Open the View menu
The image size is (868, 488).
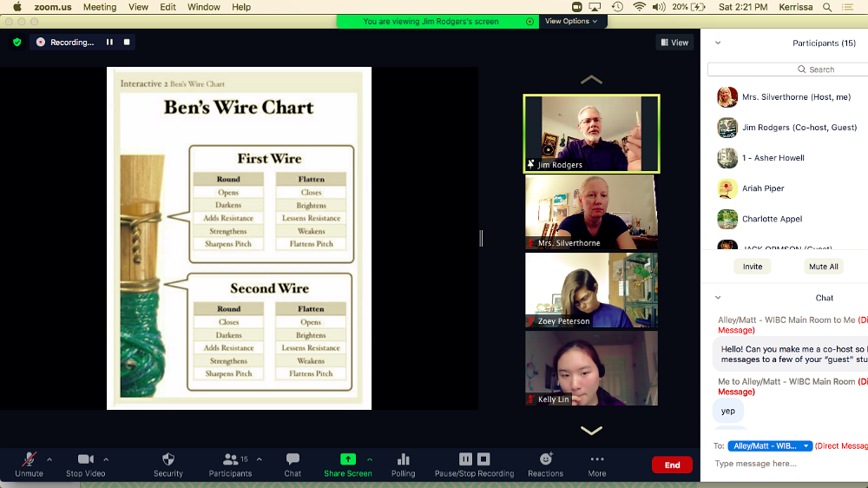pos(138,7)
